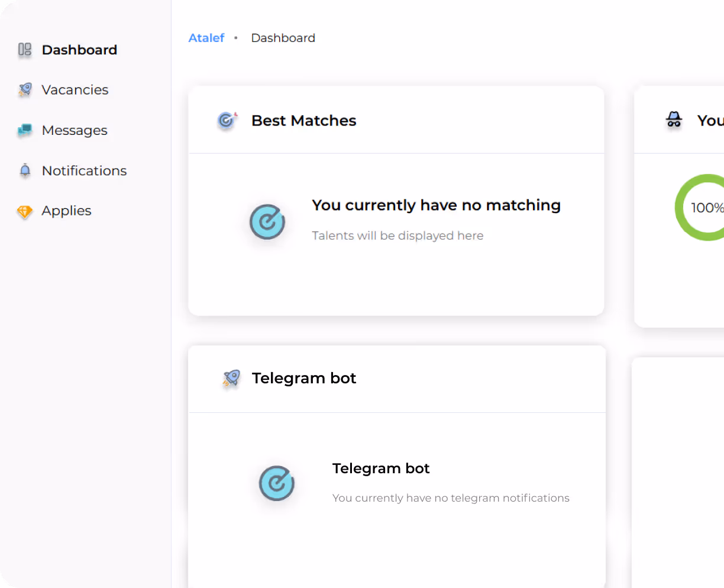Click the spy hat icon on right card

point(674,120)
